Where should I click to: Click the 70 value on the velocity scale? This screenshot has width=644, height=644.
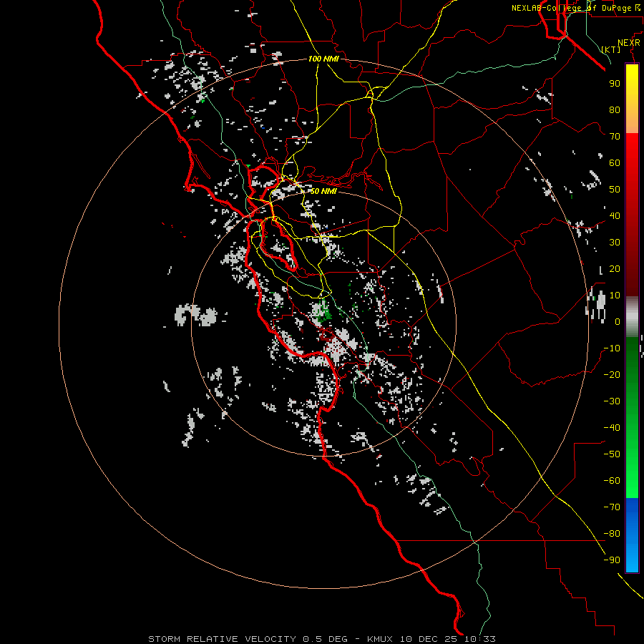[x=615, y=137]
